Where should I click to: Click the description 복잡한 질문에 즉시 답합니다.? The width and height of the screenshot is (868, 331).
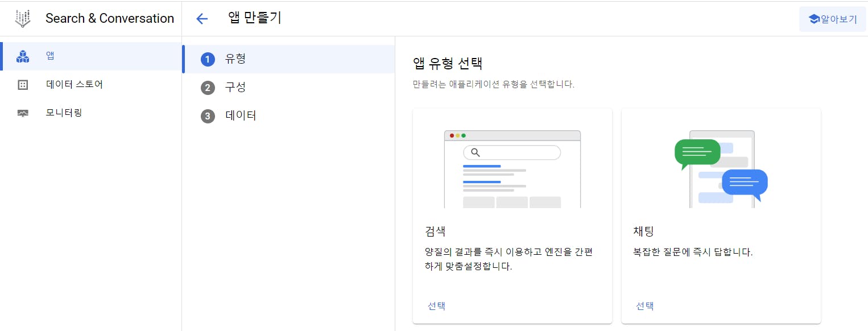point(693,251)
